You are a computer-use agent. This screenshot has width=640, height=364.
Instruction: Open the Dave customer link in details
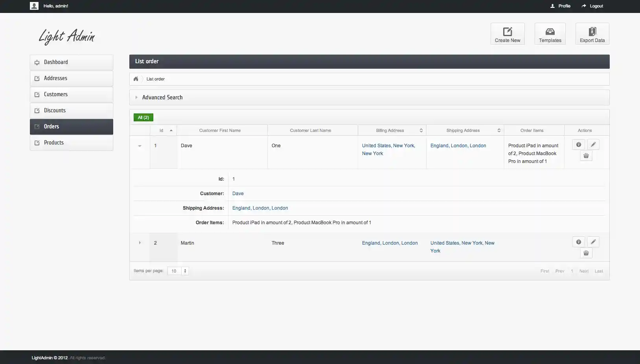point(238,194)
